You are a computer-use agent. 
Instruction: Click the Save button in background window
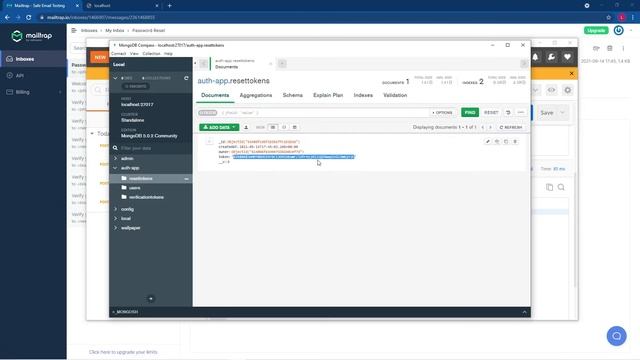[x=547, y=113]
